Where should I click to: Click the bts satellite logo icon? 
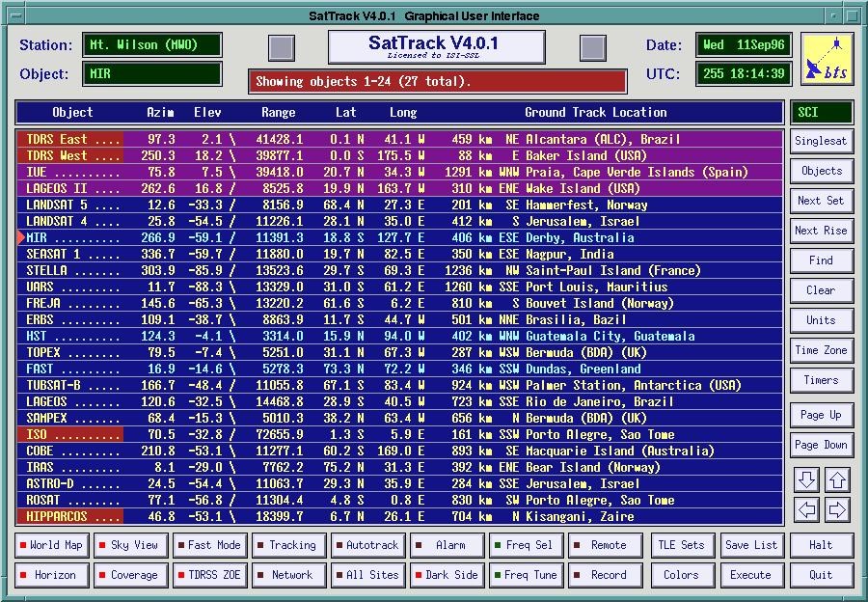click(x=827, y=59)
